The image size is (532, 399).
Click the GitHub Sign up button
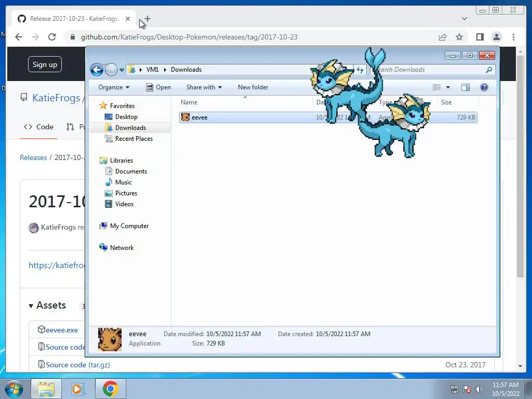[x=45, y=64]
